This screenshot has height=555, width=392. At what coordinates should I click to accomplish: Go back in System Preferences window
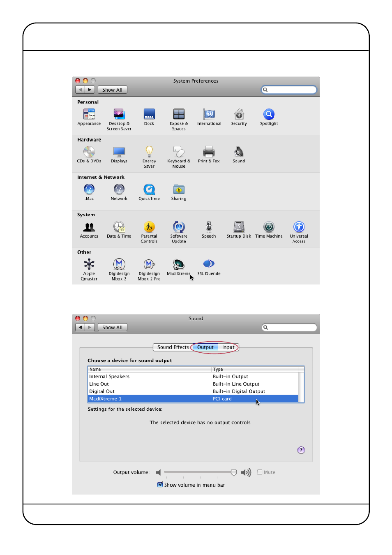[80, 90]
